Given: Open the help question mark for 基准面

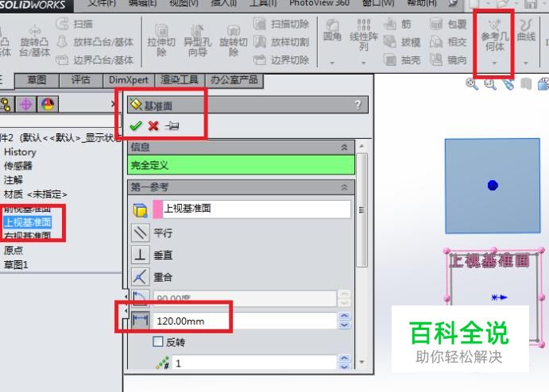Looking at the screenshot, I should tap(358, 105).
